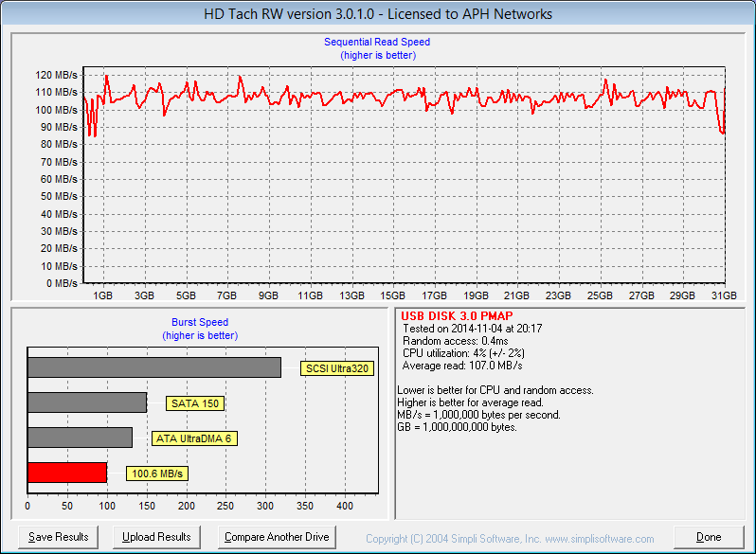Viewport: 756px width, 554px height.
Task: Click the Random access: 0.4ms value
Action: 455,341
